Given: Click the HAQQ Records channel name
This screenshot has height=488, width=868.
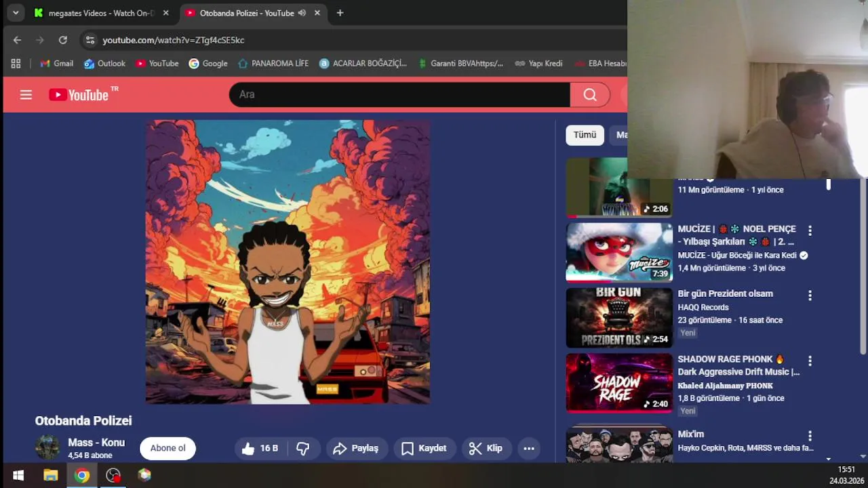Looking at the screenshot, I should point(703,307).
